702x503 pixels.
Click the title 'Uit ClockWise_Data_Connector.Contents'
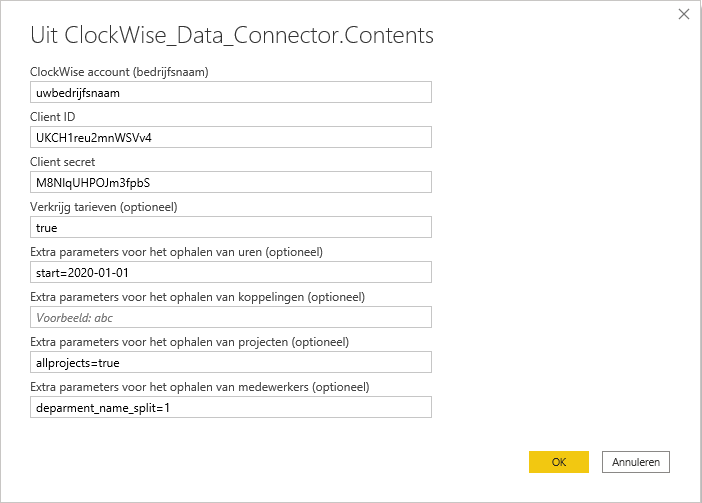232,35
